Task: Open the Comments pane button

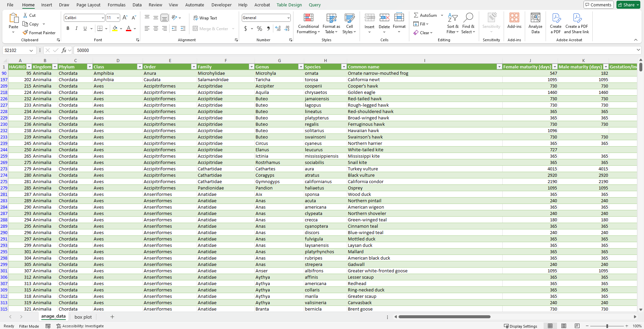Action: tap(598, 5)
